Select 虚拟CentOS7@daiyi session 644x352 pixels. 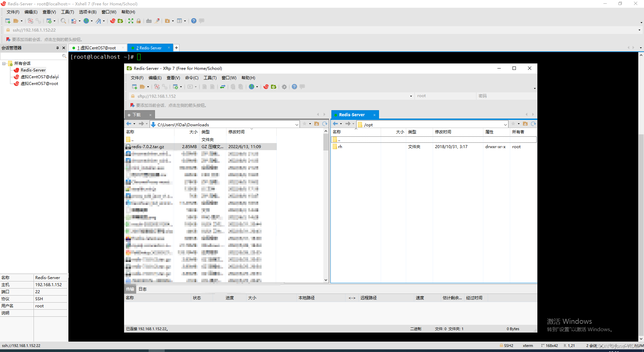[x=40, y=77]
